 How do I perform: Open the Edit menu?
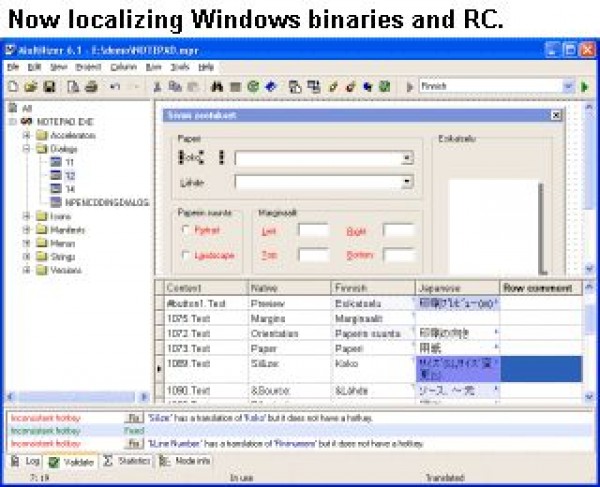pyautogui.click(x=34, y=67)
